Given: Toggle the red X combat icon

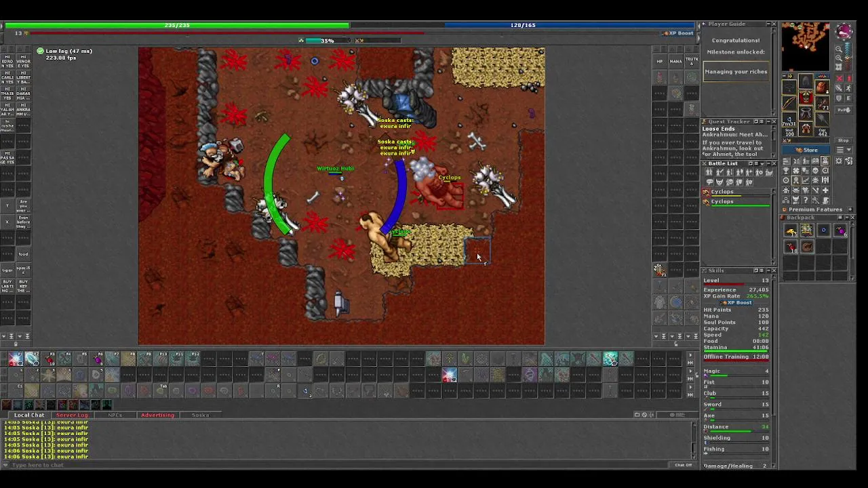Looking at the screenshot, I should (x=839, y=79).
